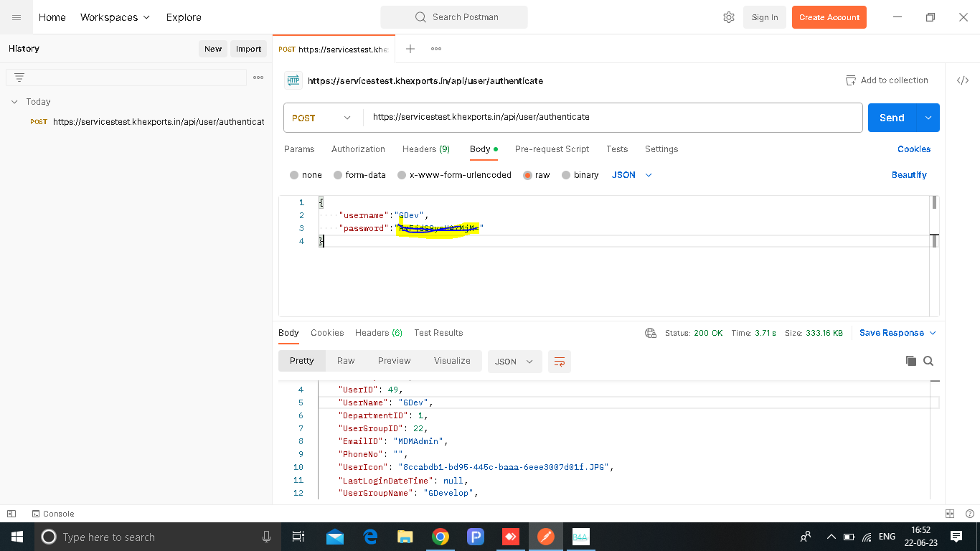Click the Import button

pyautogui.click(x=249, y=49)
